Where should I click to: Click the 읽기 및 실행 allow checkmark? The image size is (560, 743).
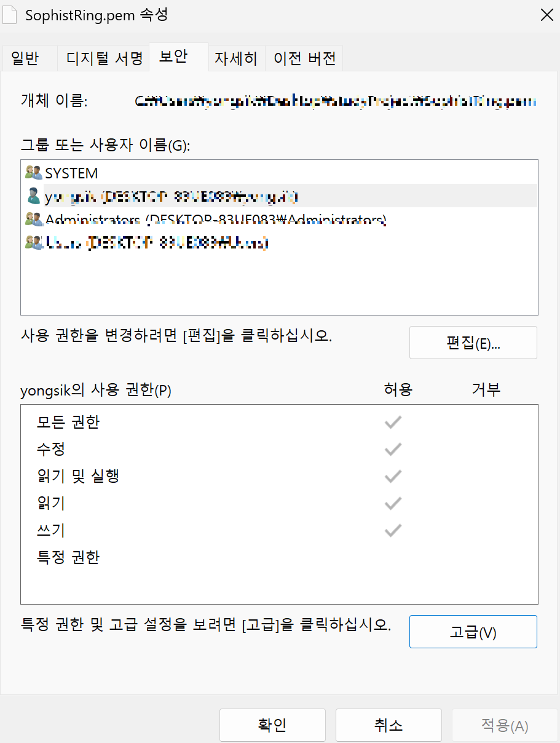coord(393,476)
